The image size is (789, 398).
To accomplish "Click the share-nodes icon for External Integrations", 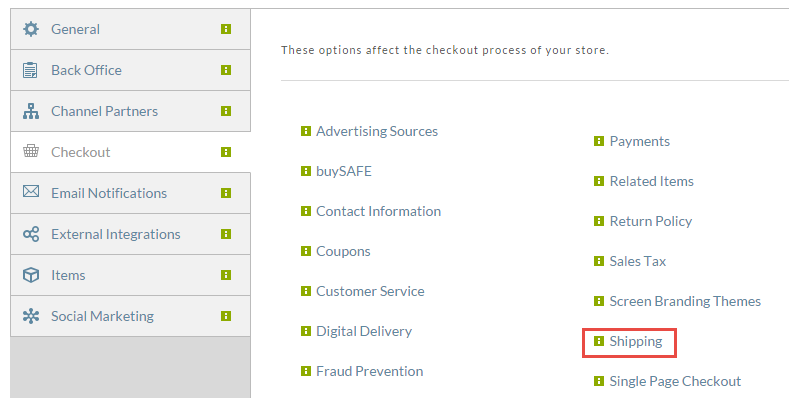I will coord(31,234).
